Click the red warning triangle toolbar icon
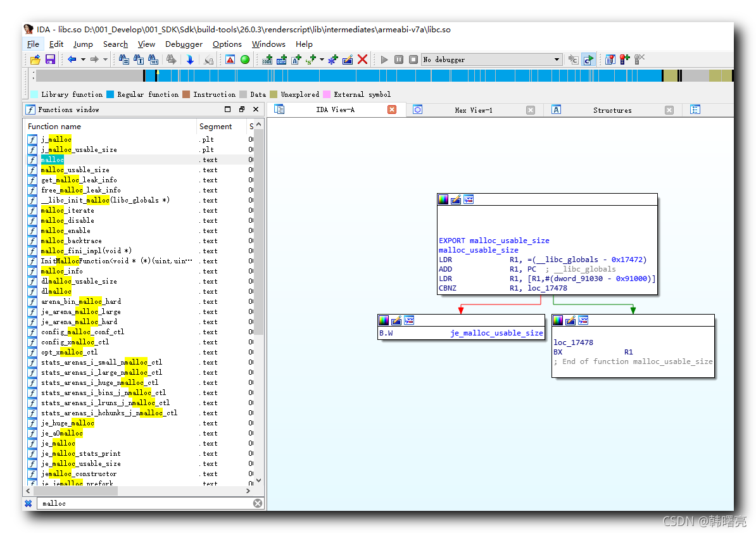The width and height of the screenshot is (756, 533). [230, 60]
